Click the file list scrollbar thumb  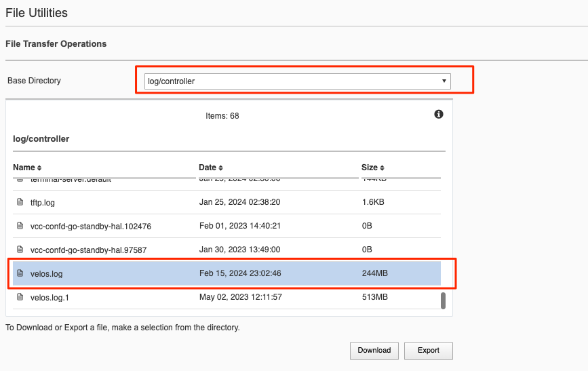point(444,301)
